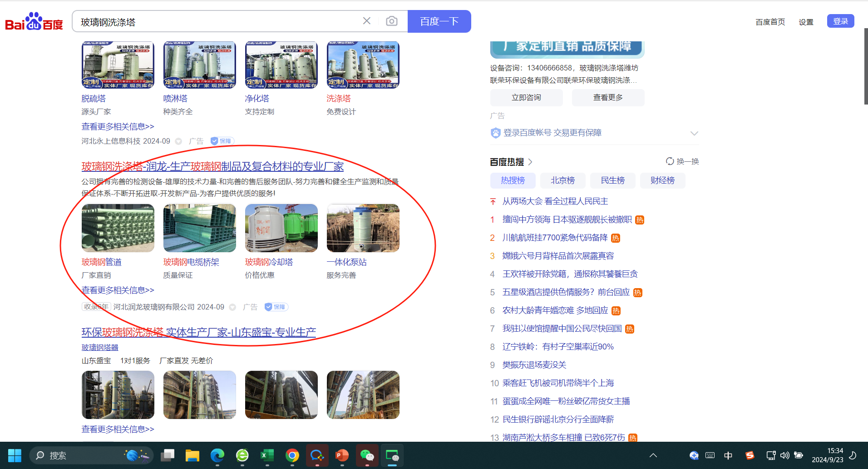Select the 民生榜 tab
The height and width of the screenshot is (469, 868).
613,180
